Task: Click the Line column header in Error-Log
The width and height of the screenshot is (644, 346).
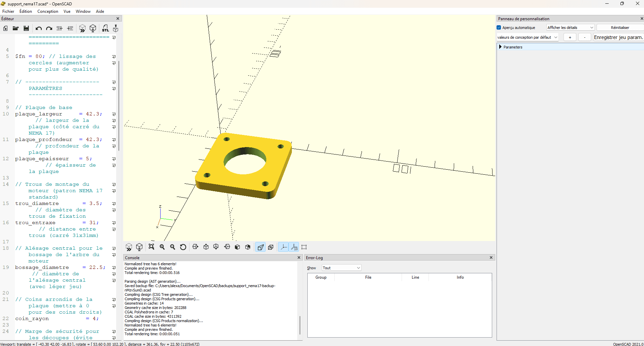Action: 415,277
